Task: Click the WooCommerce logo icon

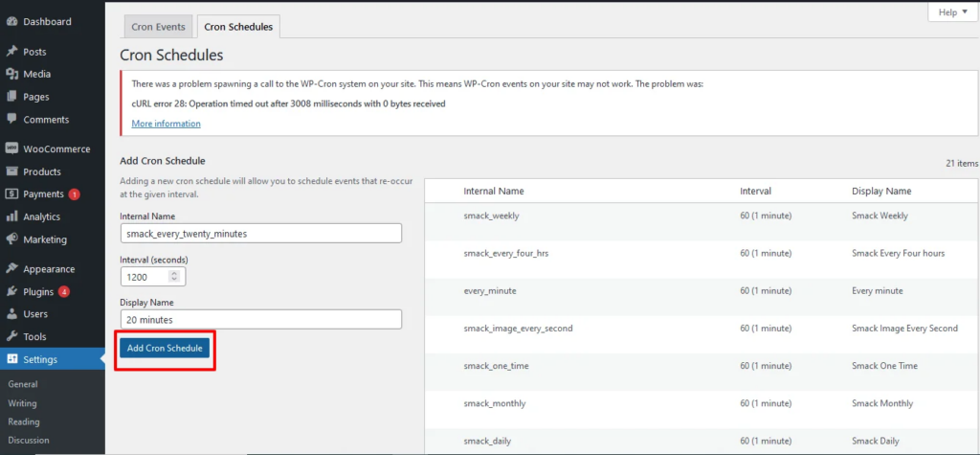Action: [x=11, y=149]
